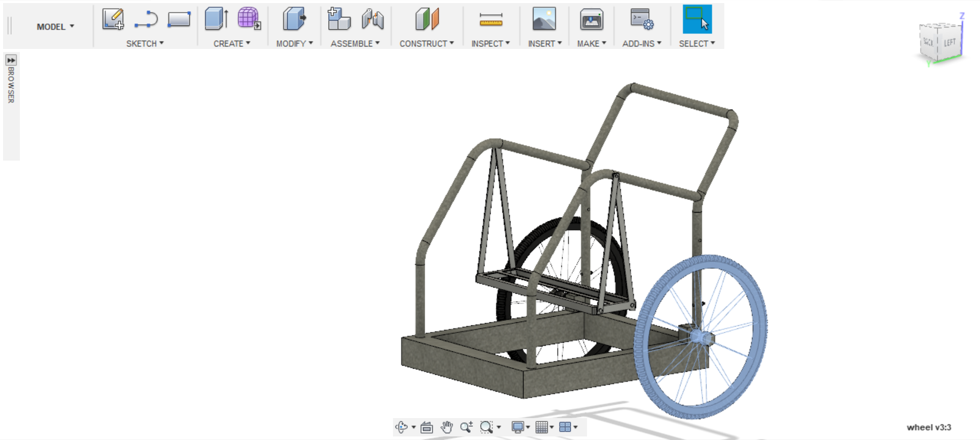Open the ADD-INS dropdown menu
Viewport: 980px width, 440px height.
click(x=642, y=44)
